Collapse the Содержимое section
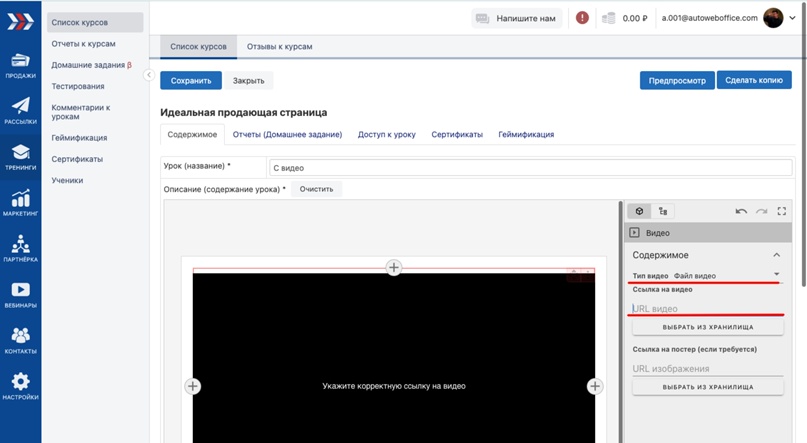The width and height of the screenshot is (807, 443). (777, 255)
